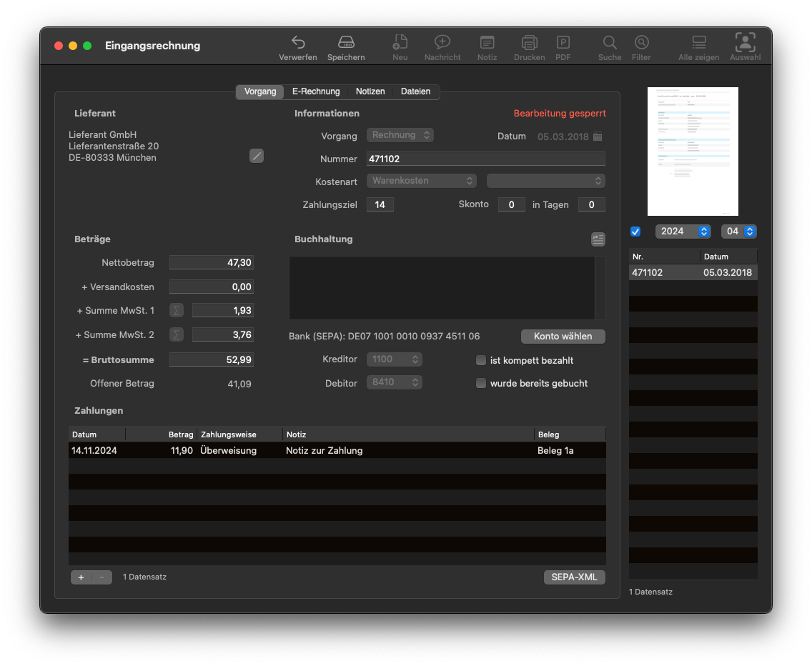Image resolution: width=812 pixels, height=666 pixels.
Task: Print via the Drucken icon
Action: pos(529,43)
